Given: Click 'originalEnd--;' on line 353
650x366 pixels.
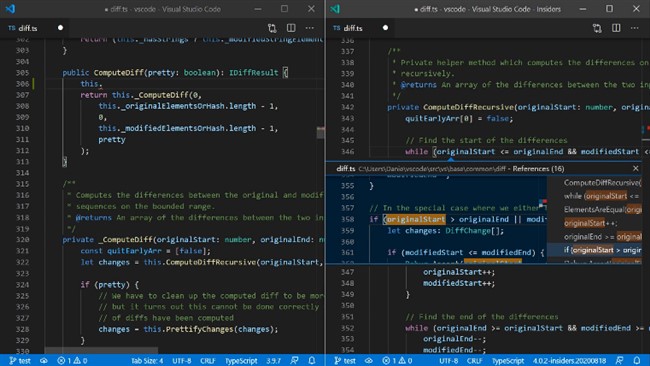Looking at the screenshot, I should pos(454,339).
